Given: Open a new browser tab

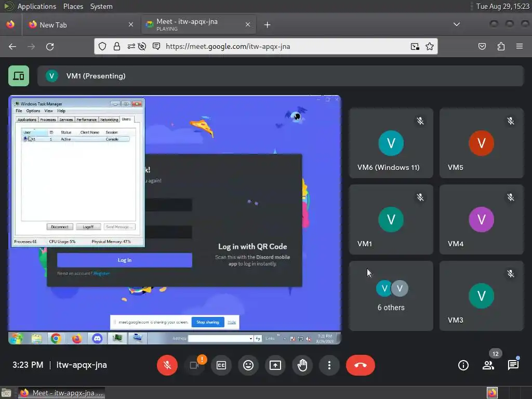Looking at the screenshot, I should [268, 25].
